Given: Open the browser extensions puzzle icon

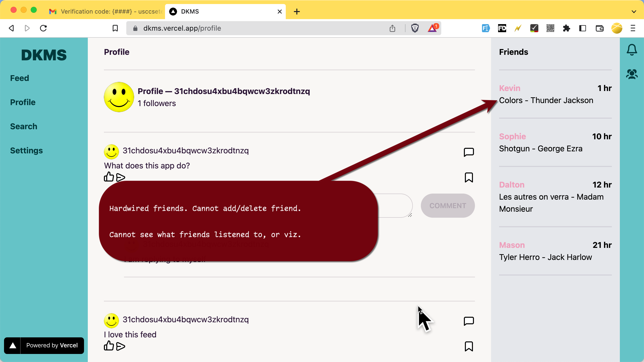Looking at the screenshot, I should coord(566,28).
